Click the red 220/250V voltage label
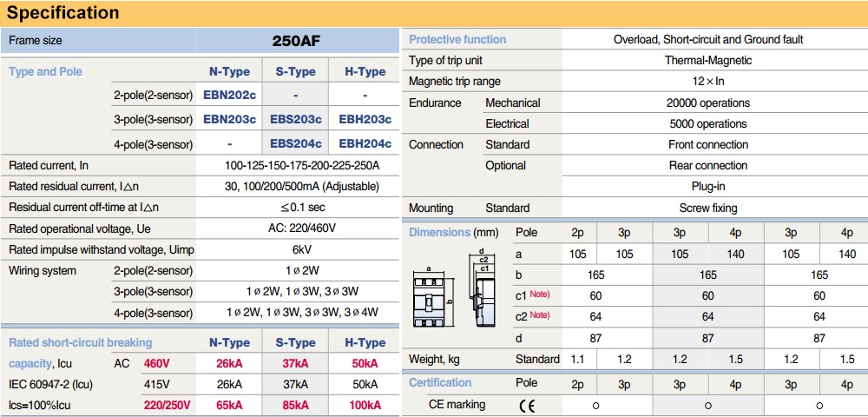 [x=168, y=406]
